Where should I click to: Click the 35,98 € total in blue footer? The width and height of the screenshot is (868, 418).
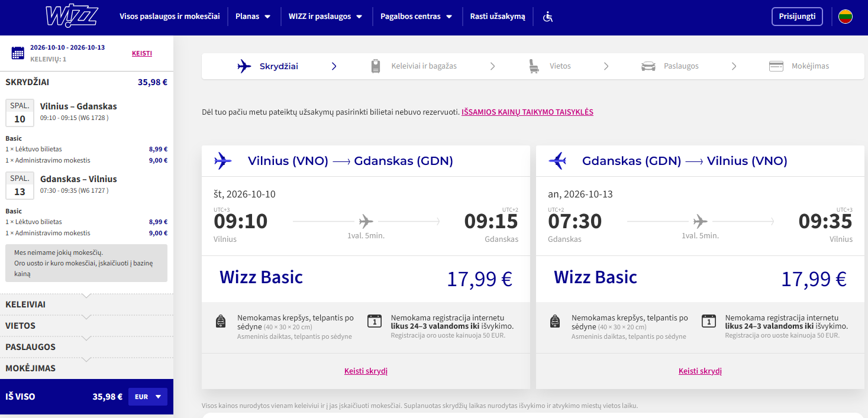(x=108, y=397)
